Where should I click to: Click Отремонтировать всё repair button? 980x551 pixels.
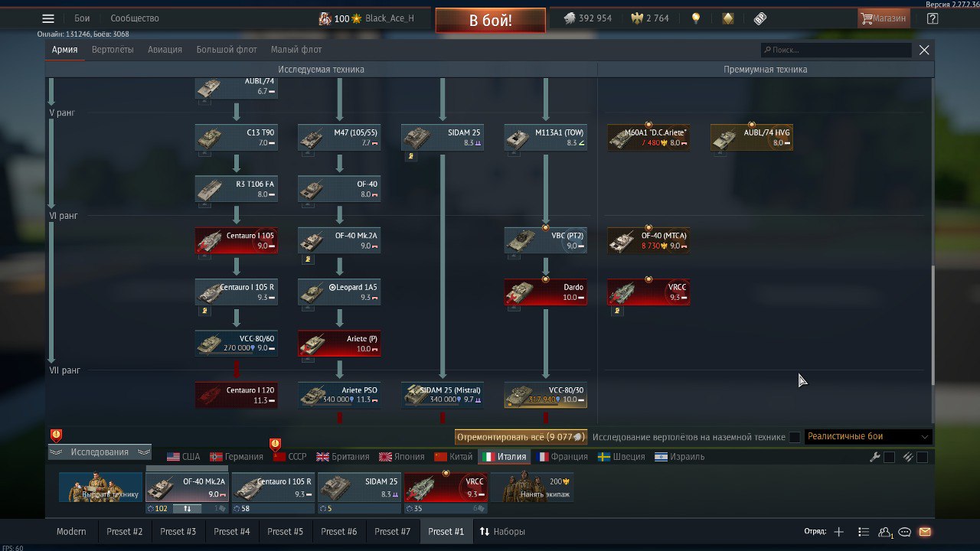[521, 437]
